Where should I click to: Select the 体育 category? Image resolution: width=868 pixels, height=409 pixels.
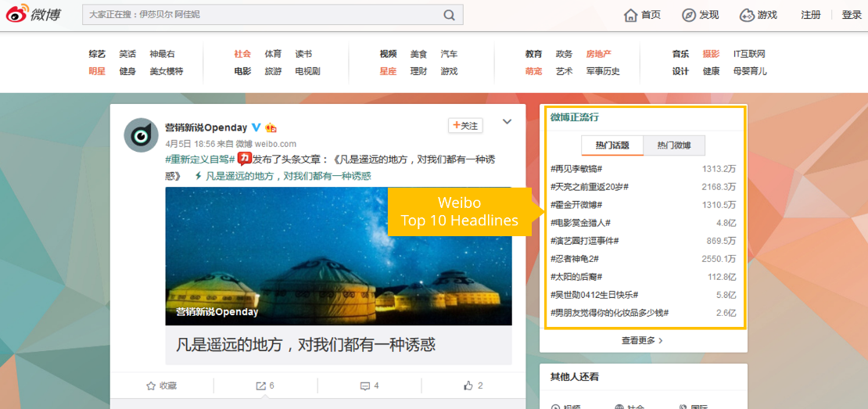(273, 54)
